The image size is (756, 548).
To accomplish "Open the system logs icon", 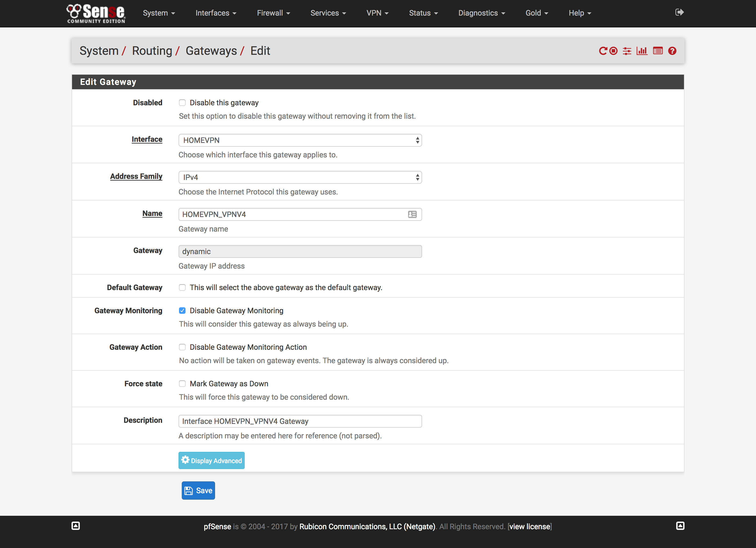I will [x=657, y=51].
